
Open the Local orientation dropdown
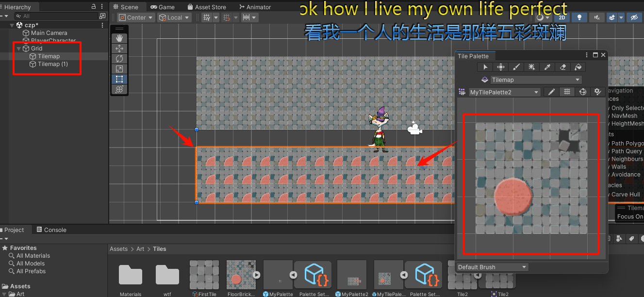point(175,17)
